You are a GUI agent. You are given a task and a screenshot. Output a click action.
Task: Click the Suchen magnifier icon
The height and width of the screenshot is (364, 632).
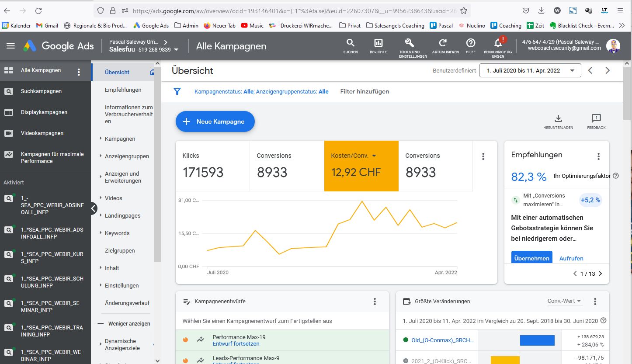tap(351, 43)
